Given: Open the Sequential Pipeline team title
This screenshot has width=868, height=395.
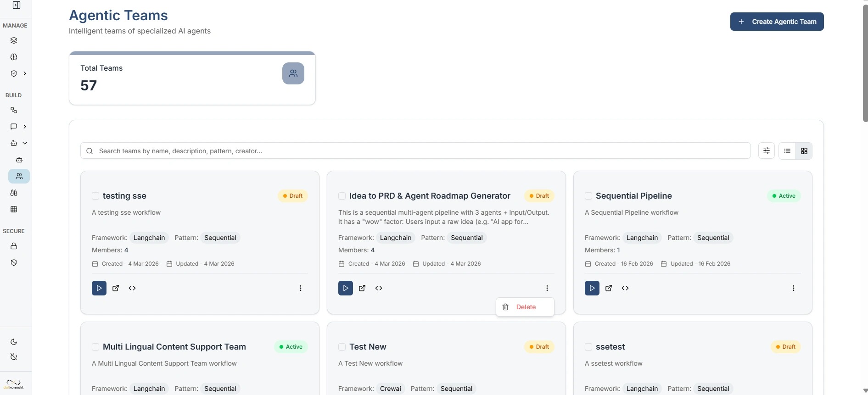Looking at the screenshot, I should coord(634,196).
